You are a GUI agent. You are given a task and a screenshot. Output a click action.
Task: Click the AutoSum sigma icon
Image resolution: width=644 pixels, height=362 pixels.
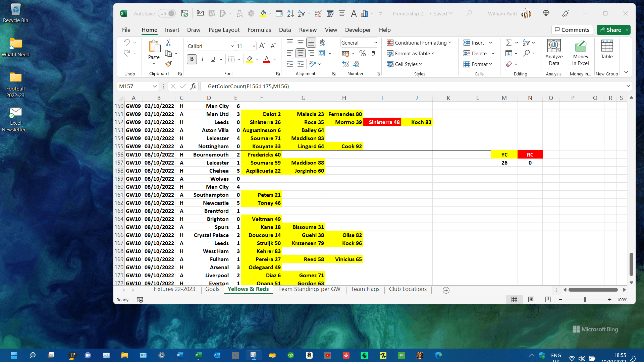(x=509, y=43)
